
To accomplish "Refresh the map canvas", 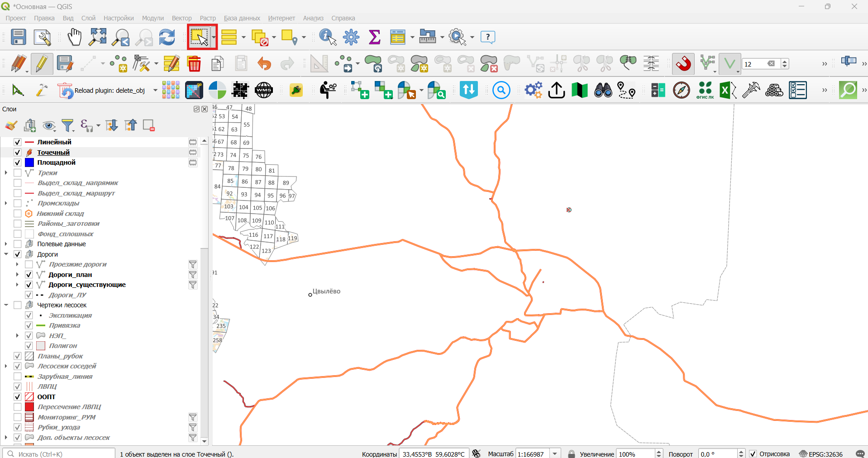I will [x=167, y=37].
